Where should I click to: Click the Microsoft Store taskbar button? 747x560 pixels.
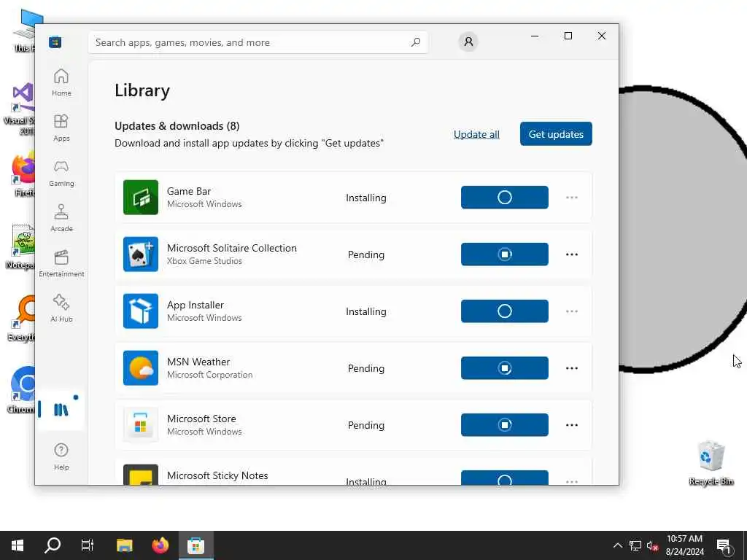[x=196, y=545]
